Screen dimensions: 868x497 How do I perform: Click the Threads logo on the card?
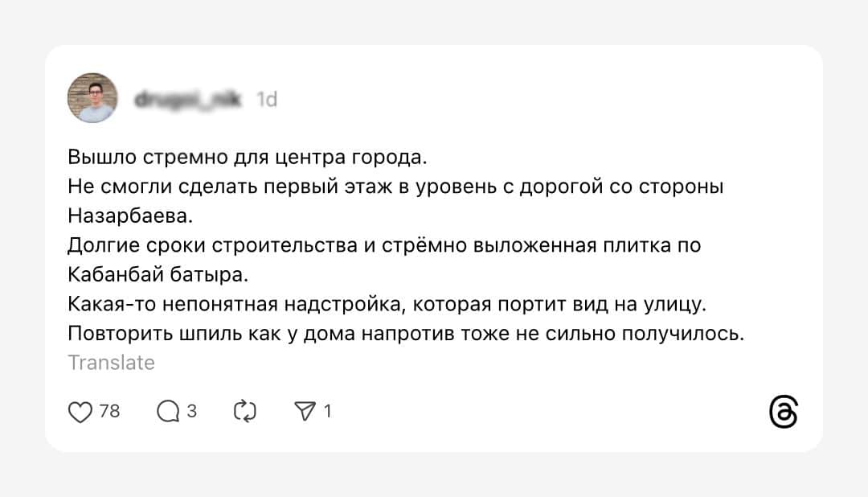(x=784, y=411)
